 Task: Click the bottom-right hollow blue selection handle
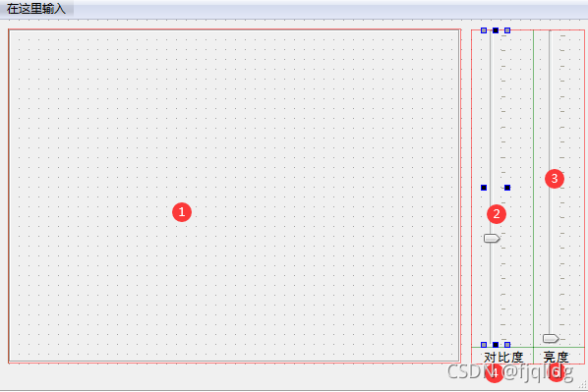tap(507, 345)
